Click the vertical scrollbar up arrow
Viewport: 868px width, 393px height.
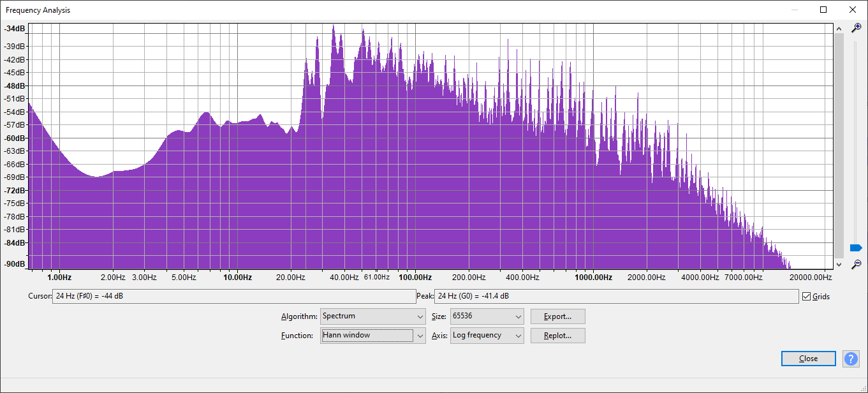pyautogui.click(x=839, y=29)
